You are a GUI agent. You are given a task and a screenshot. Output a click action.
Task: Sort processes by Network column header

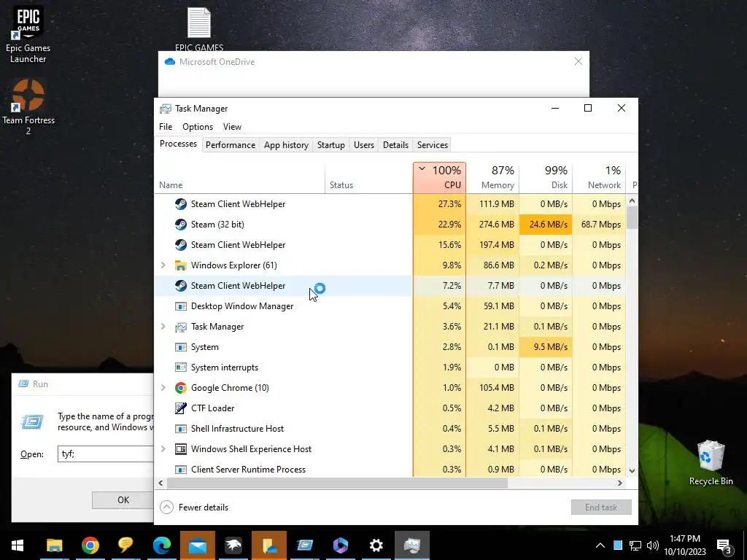599,178
